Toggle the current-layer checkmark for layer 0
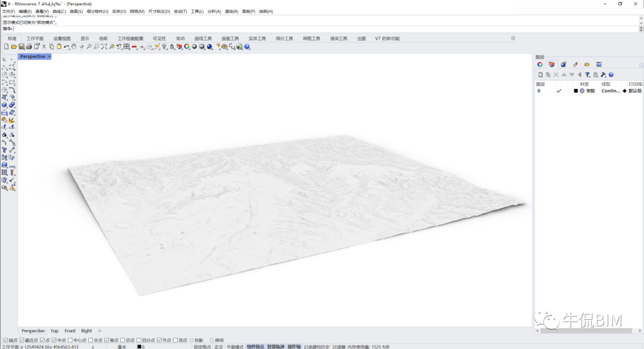The height and width of the screenshot is (349, 644). (559, 91)
